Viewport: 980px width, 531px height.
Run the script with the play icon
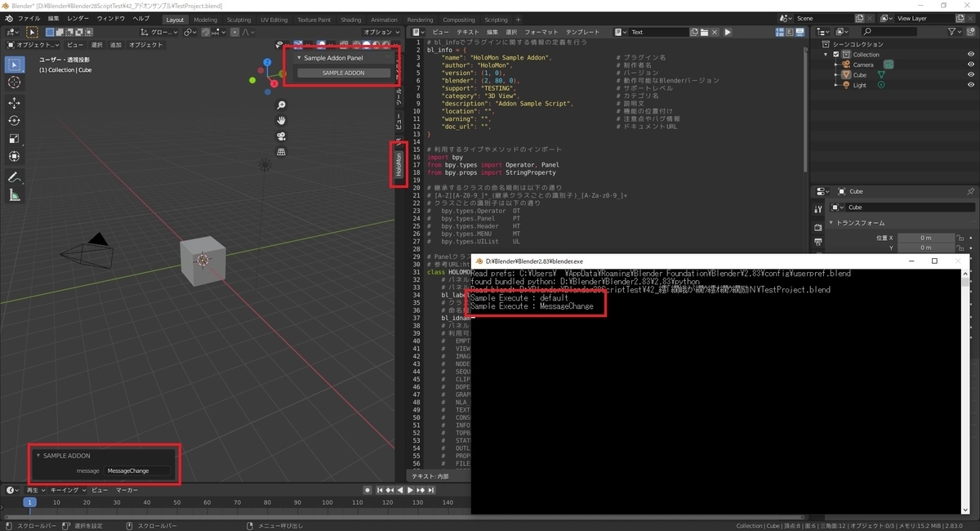(726, 32)
